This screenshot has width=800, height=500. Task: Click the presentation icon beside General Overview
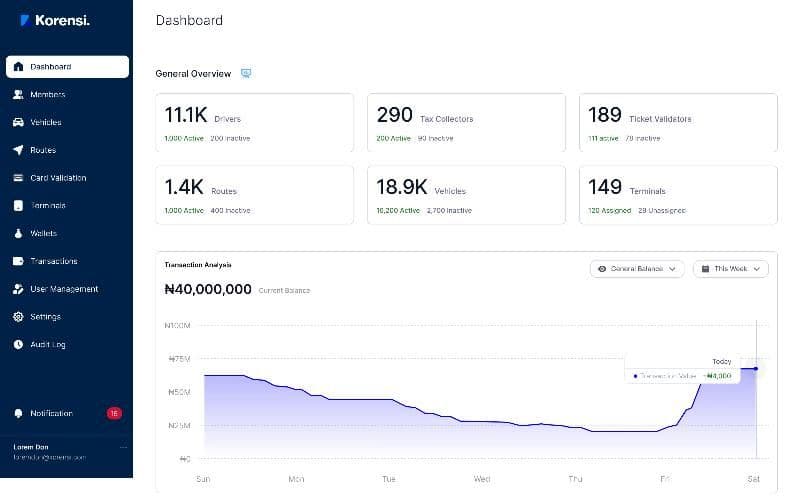pos(246,73)
